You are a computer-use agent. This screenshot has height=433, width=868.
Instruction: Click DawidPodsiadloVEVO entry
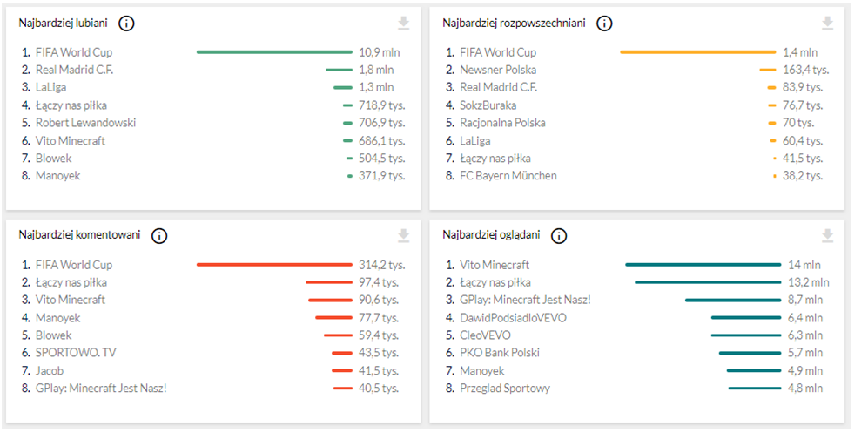coord(513,318)
